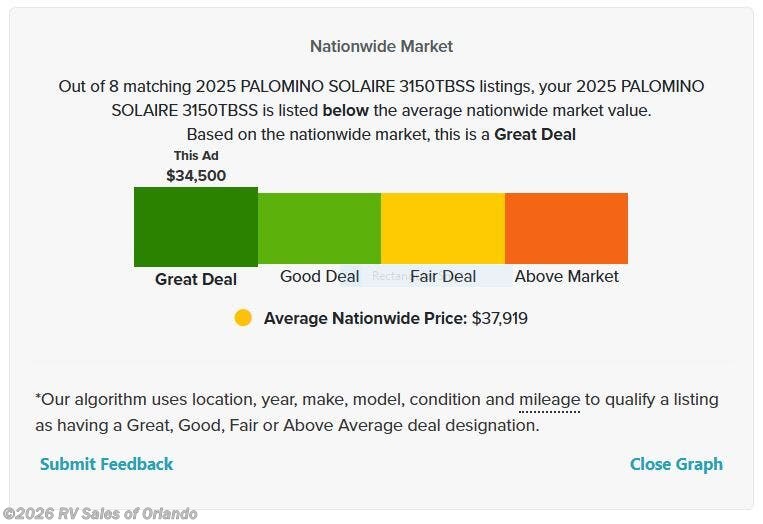This screenshot has width=763, height=524.
Task: Select the dark green Great Deal segment
Action: pos(196,227)
